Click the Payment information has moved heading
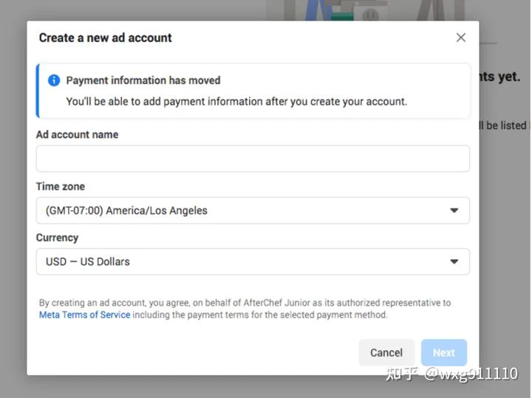 coord(143,80)
